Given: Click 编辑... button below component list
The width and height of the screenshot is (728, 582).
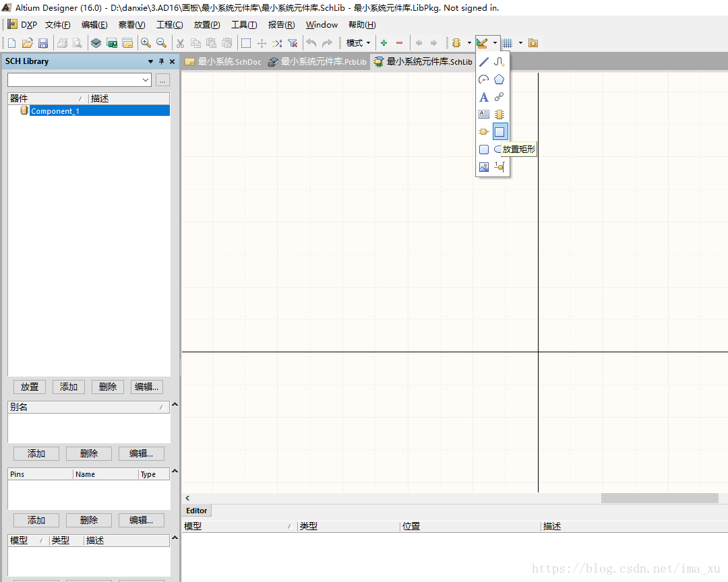Looking at the screenshot, I should tap(146, 387).
